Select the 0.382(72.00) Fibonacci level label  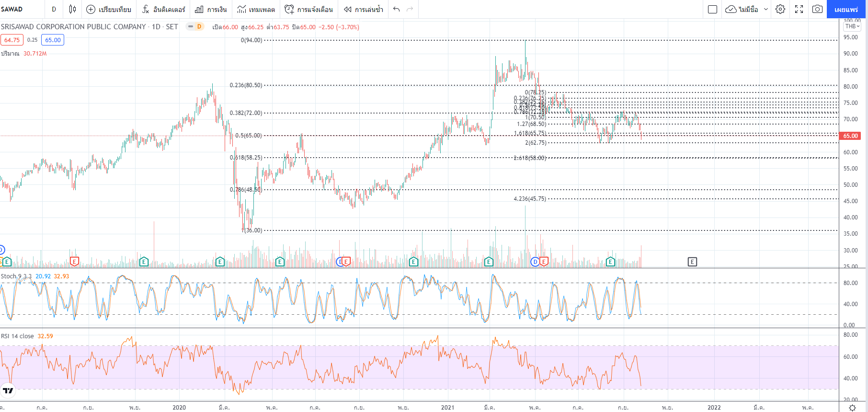246,113
